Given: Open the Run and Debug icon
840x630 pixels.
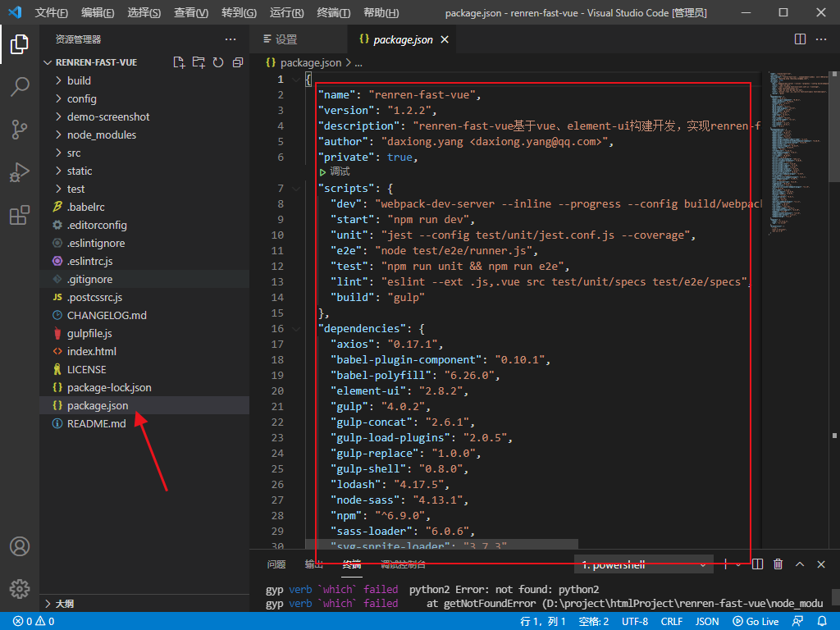Looking at the screenshot, I should (x=20, y=172).
